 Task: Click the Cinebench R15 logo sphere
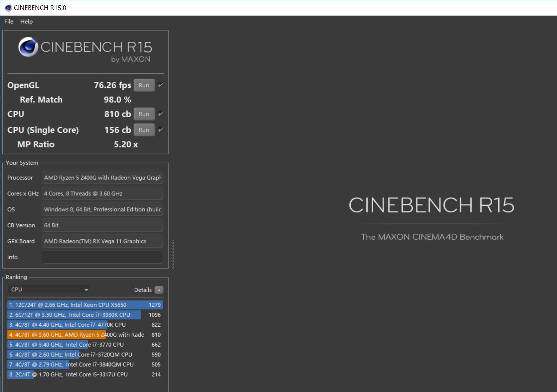click(x=28, y=47)
